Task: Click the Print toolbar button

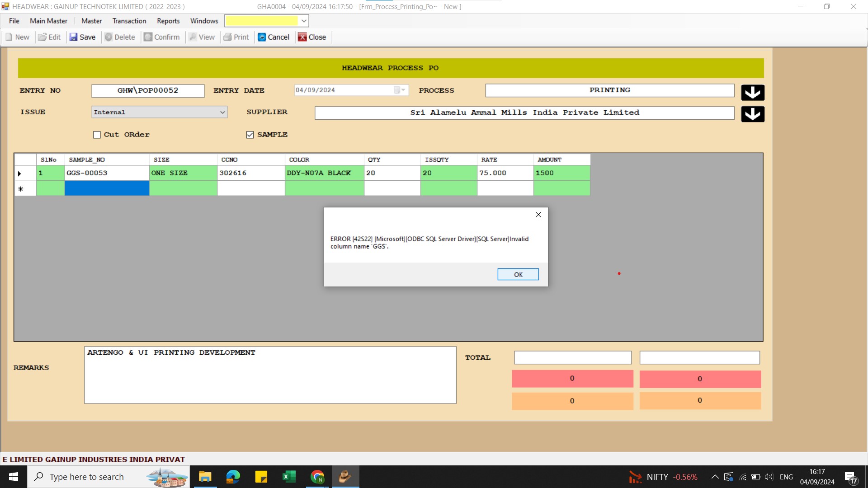Action: (236, 37)
